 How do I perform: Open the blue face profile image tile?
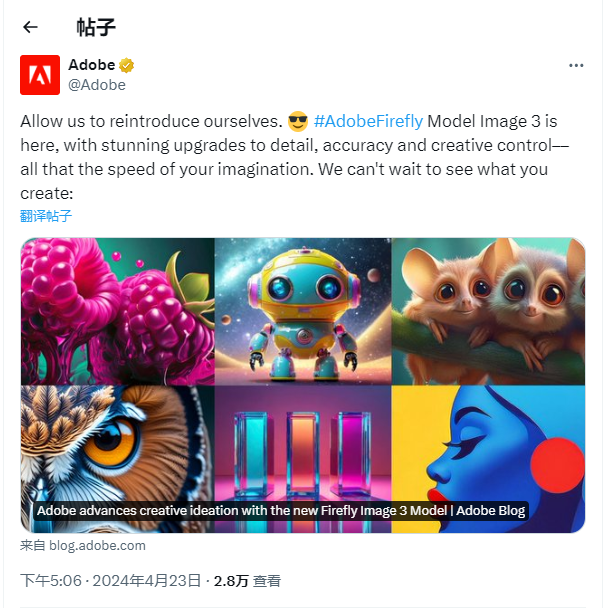(488, 459)
